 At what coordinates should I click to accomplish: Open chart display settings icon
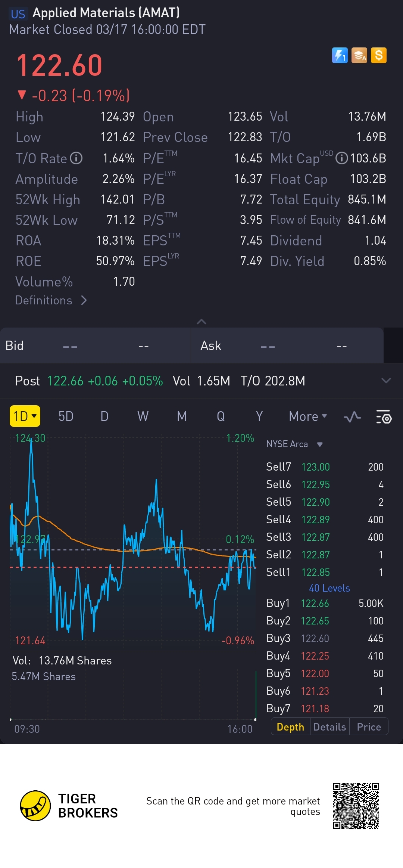383,417
